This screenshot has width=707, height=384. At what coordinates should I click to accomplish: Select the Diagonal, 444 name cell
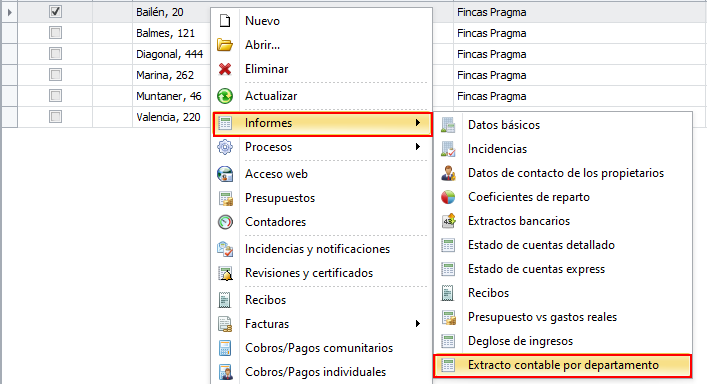[x=170, y=54]
